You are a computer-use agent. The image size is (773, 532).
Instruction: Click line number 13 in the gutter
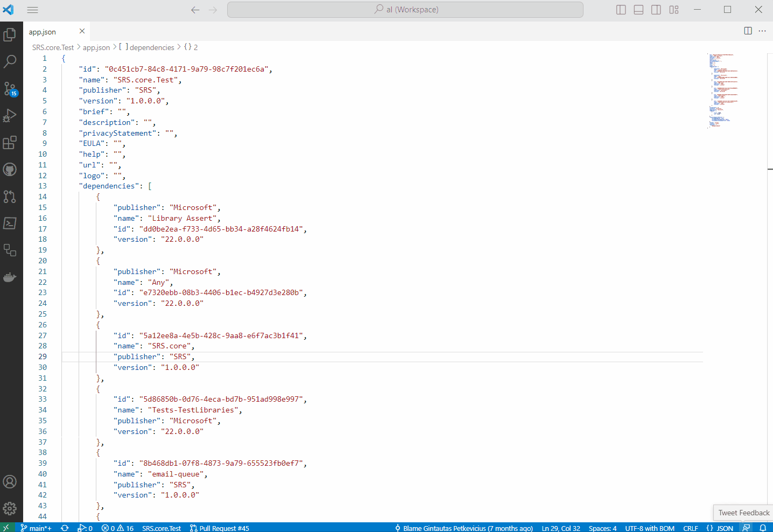43,186
